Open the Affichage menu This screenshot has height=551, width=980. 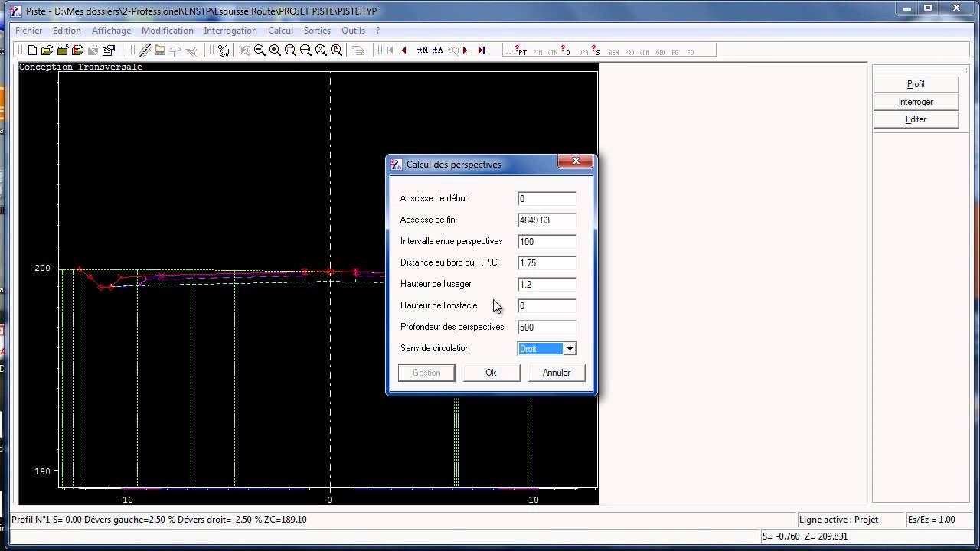tap(111, 31)
